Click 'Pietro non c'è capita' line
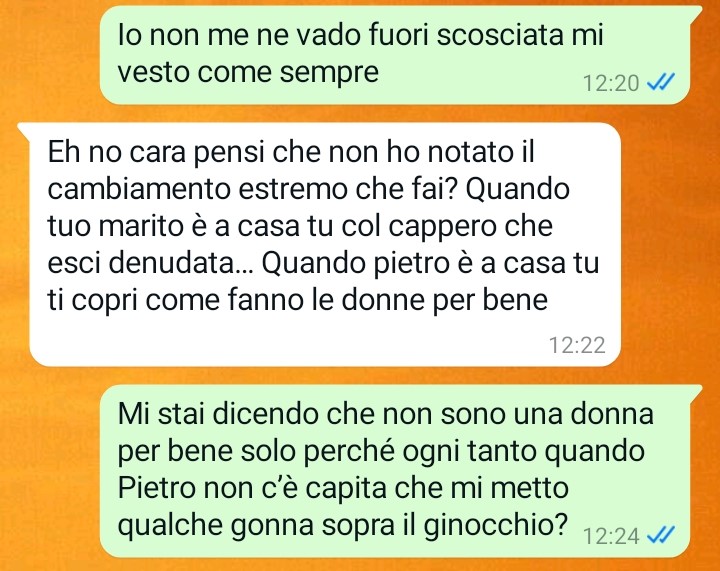This screenshot has height=571, width=720. (253, 488)
